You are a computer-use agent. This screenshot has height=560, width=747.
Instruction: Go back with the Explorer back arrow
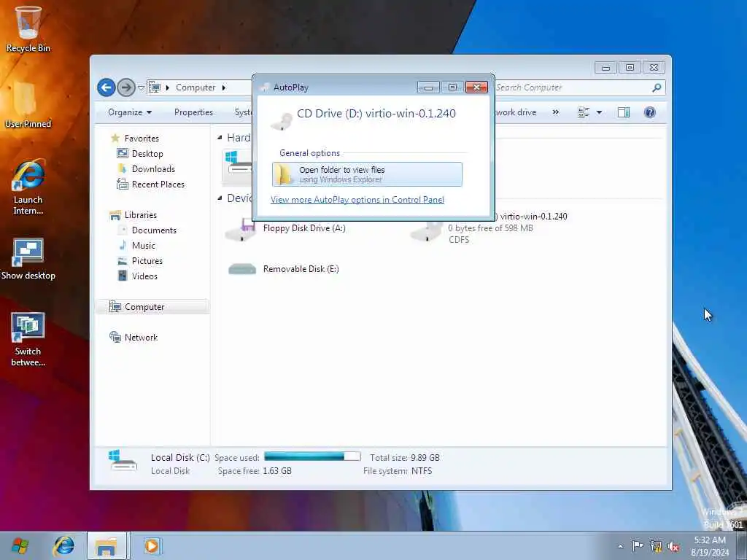(x=107, y=87)
